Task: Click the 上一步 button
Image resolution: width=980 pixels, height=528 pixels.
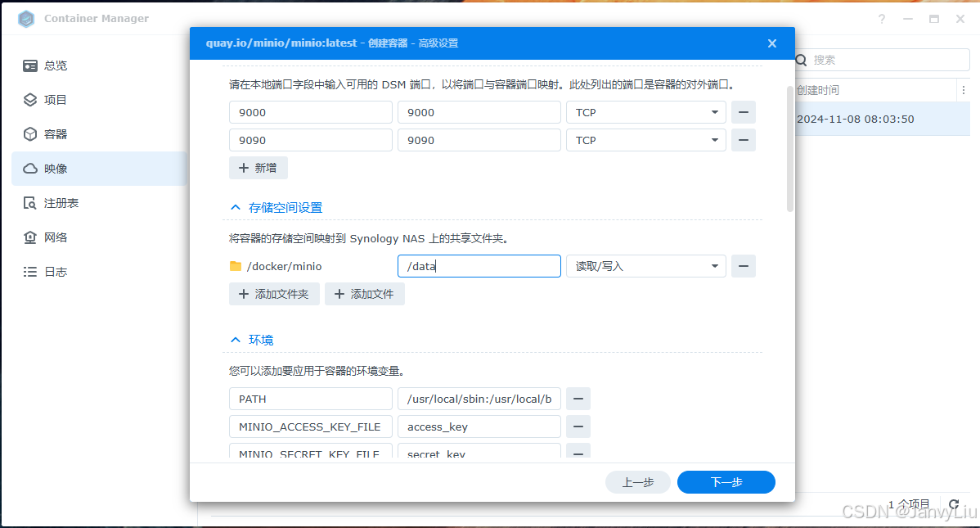Action: tap(637, 482)
